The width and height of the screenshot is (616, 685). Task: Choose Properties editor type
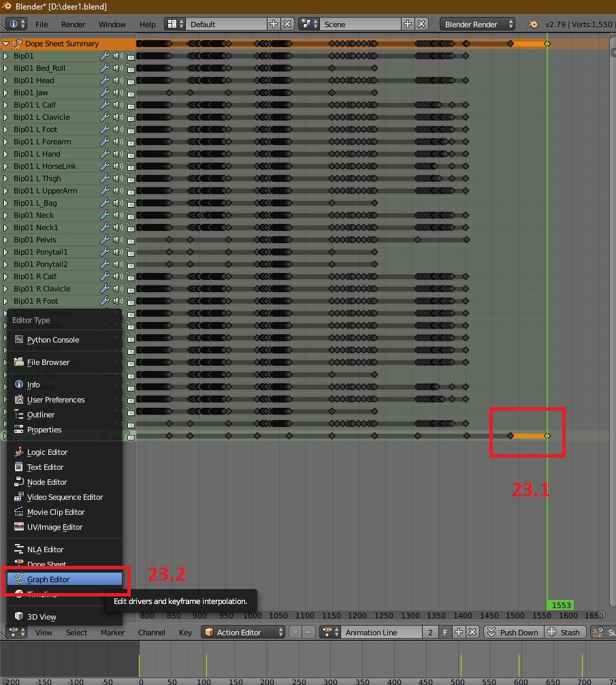65,430
